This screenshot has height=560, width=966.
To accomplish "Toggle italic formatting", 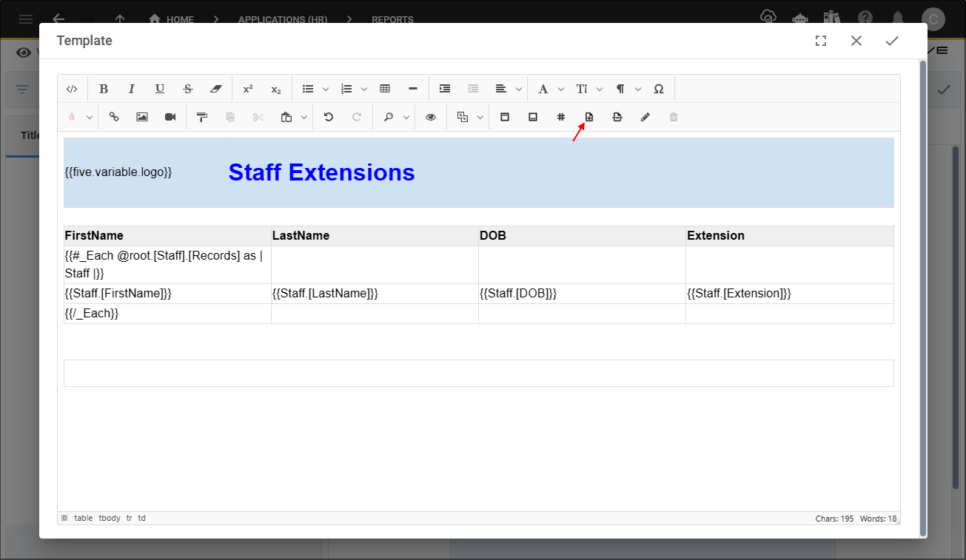I will (x=131, y=89).
